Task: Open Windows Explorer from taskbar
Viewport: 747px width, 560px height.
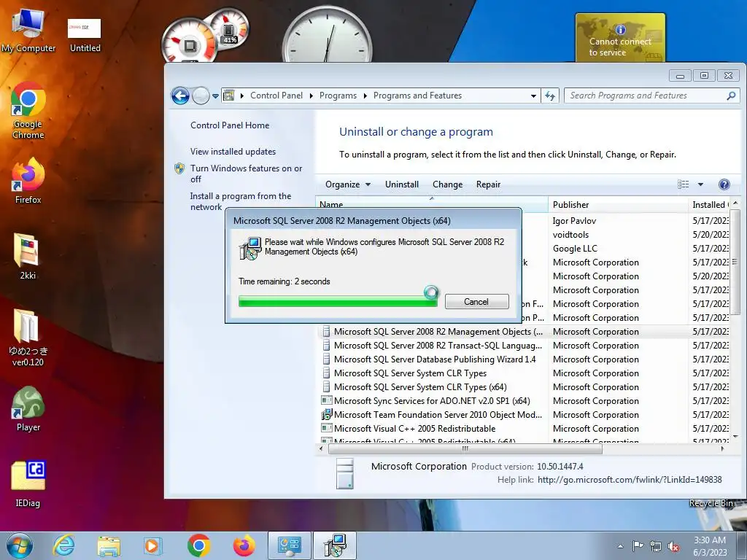Action: coord(109,545)
